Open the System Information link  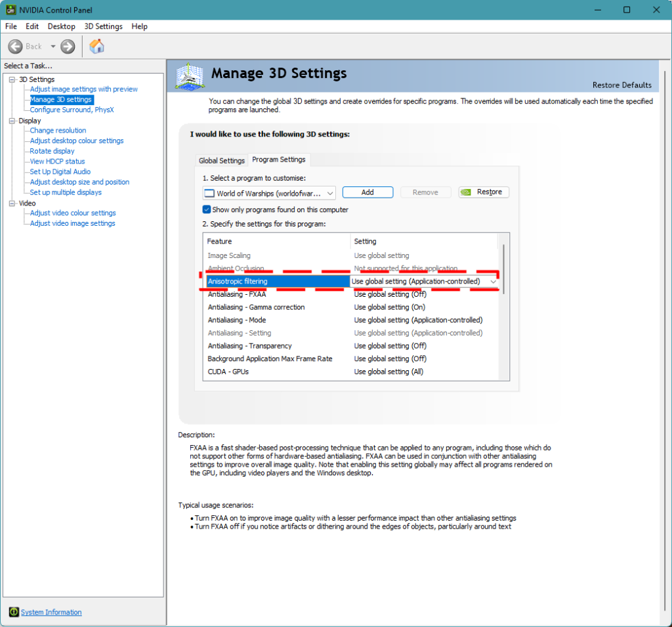[51, 612]
